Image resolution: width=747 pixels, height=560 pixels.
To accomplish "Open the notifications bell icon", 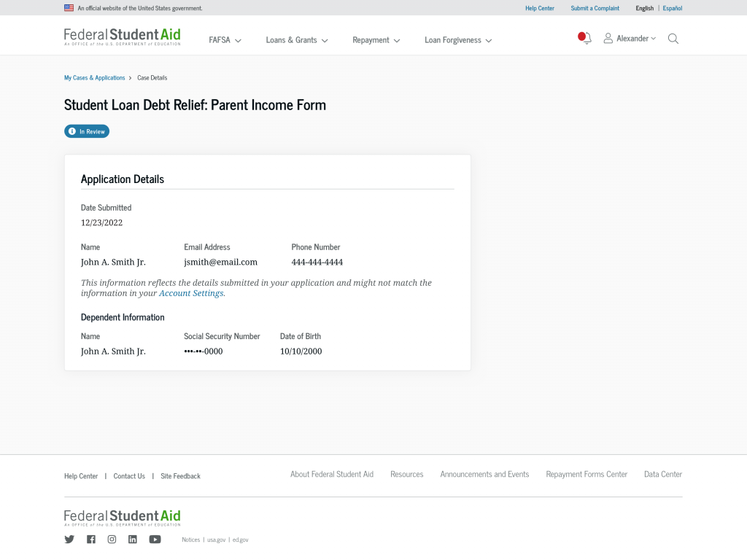I will pyautogui.click(x=584, y=38).
